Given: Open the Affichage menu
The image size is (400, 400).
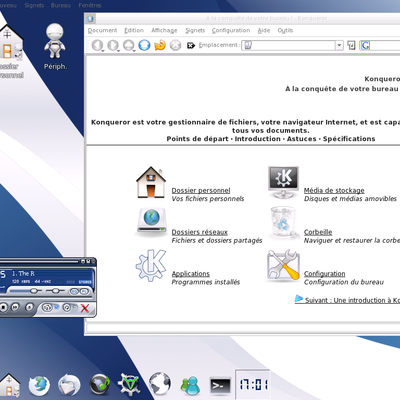Looking at the screenshot, I should [164, 30].
